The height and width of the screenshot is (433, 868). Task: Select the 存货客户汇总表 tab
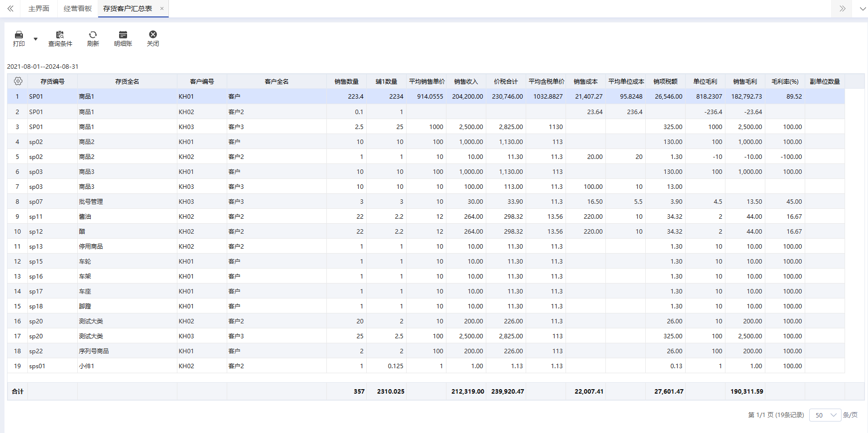[x=128, y=8]
